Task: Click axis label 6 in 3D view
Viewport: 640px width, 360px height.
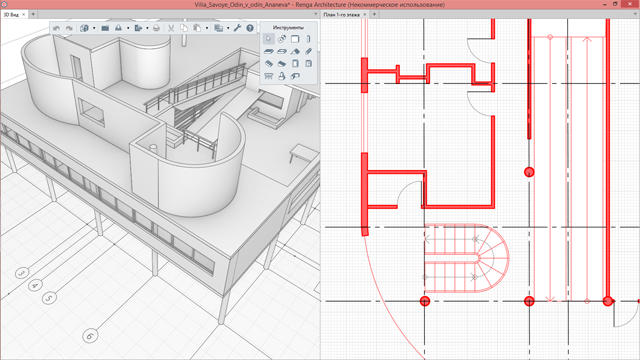Action: pyautogui.click(x=90, y=336)
